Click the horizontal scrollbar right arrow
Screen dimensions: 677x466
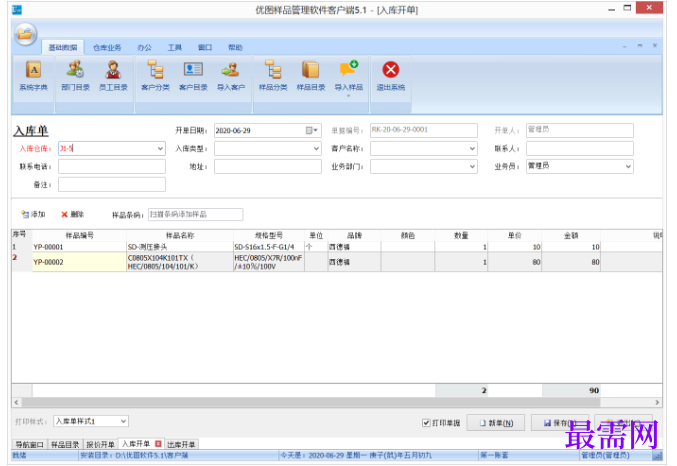tap(657, 402)
